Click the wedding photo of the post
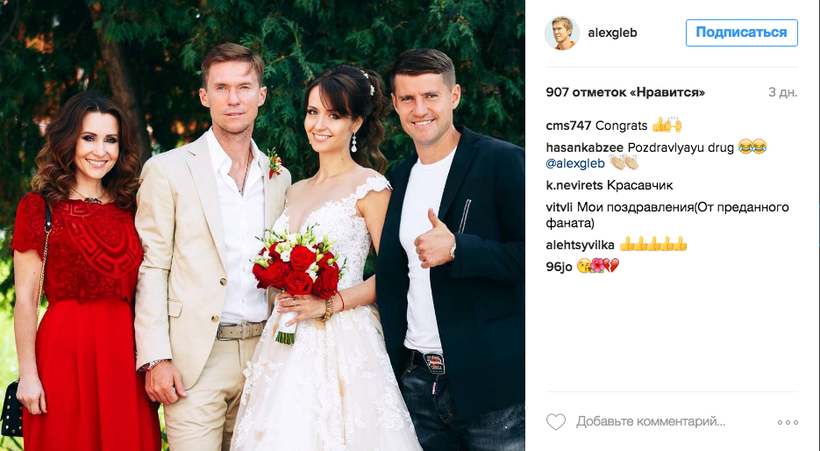The image size is (820, 451). pyautogui.click(x=263, y=226)
